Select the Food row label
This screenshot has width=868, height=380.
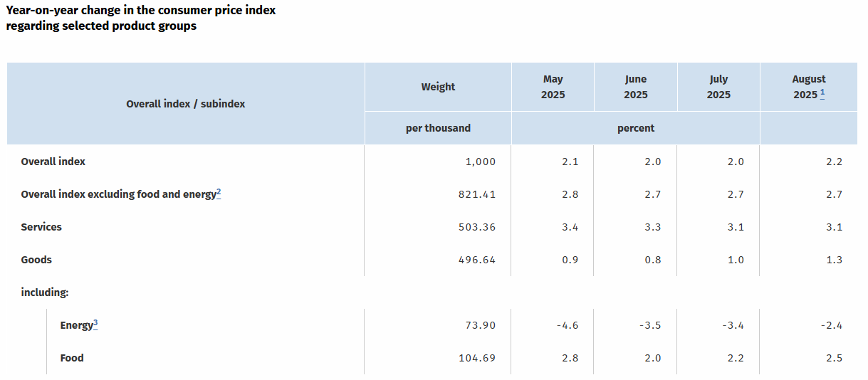click(72, 358)
